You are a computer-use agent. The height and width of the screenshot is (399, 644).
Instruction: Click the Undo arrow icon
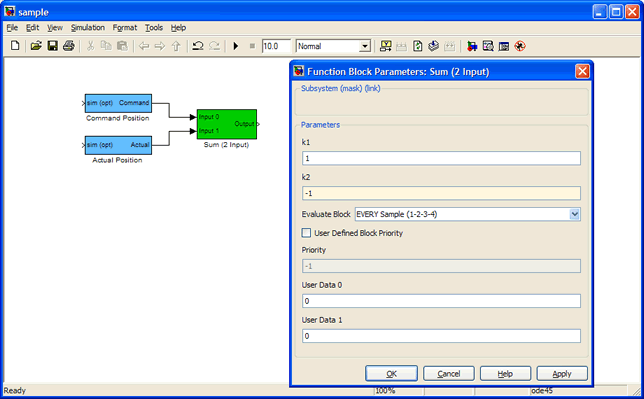coord(198,46)
